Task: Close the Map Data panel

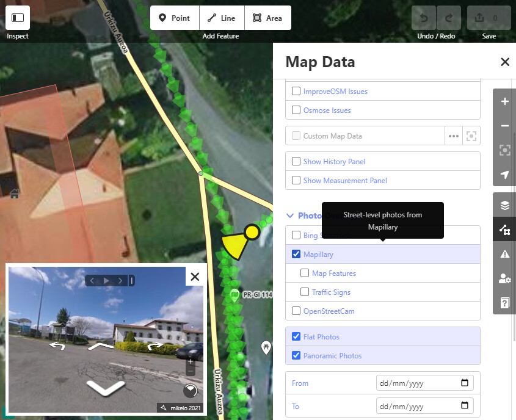Action: 505,62
